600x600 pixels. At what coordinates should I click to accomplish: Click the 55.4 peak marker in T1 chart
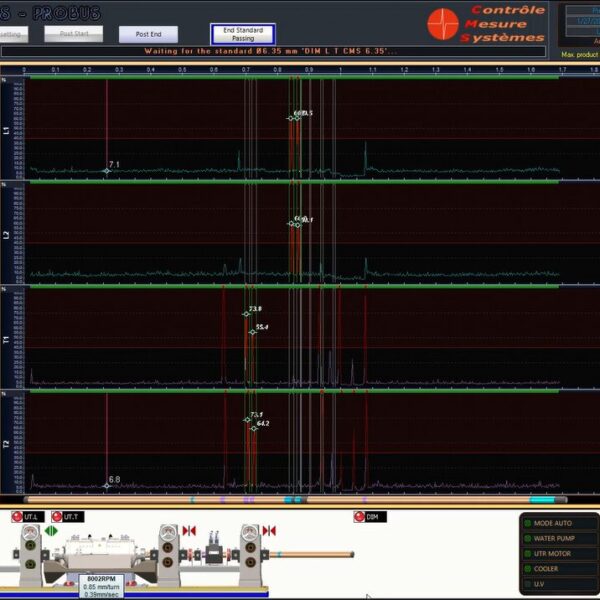pyautogui.click(x=252, y=332)
